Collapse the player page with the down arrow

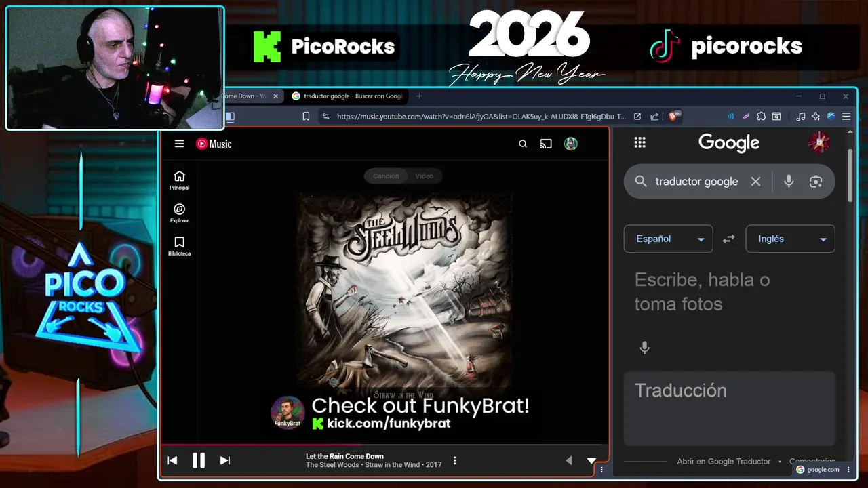[591, 460]
